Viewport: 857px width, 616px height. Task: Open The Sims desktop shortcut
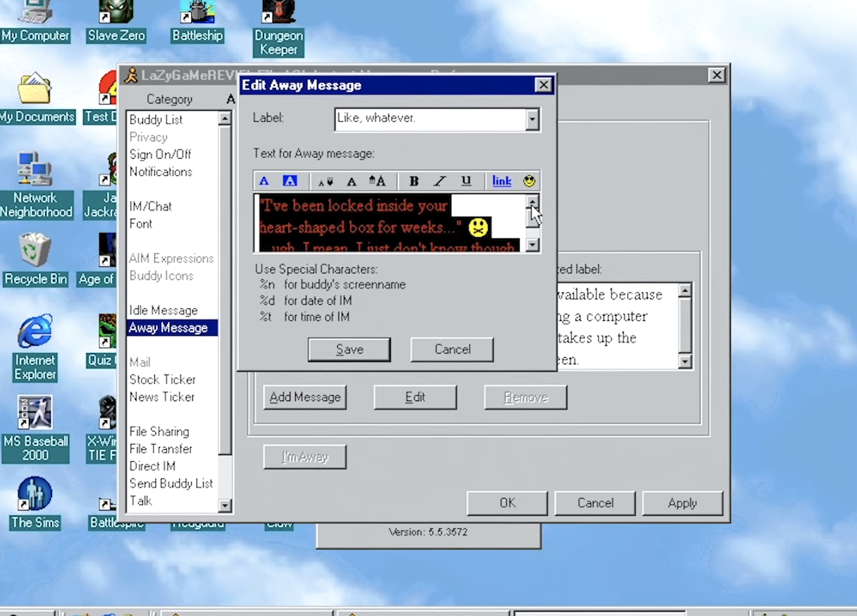pos(35,504)
